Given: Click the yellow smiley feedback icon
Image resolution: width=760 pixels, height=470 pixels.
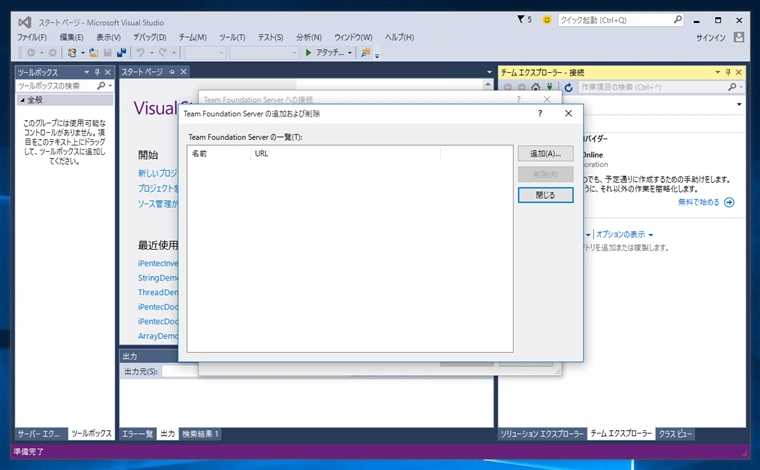Looking at the screenshot, I should (x=547, y=20).
